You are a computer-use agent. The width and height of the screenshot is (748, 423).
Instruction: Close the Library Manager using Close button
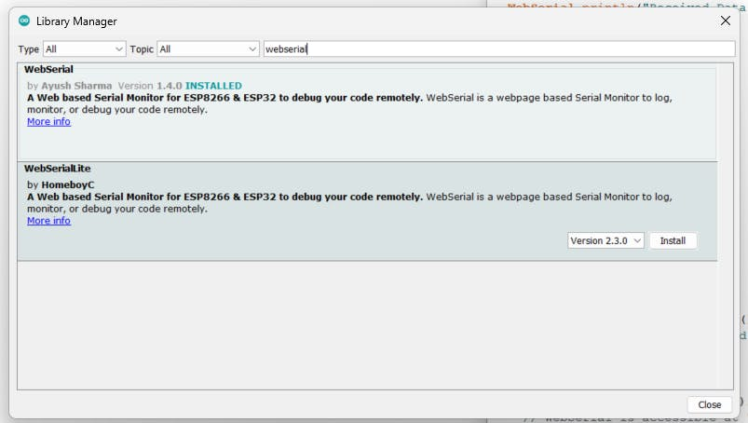(x=709, y=405)
